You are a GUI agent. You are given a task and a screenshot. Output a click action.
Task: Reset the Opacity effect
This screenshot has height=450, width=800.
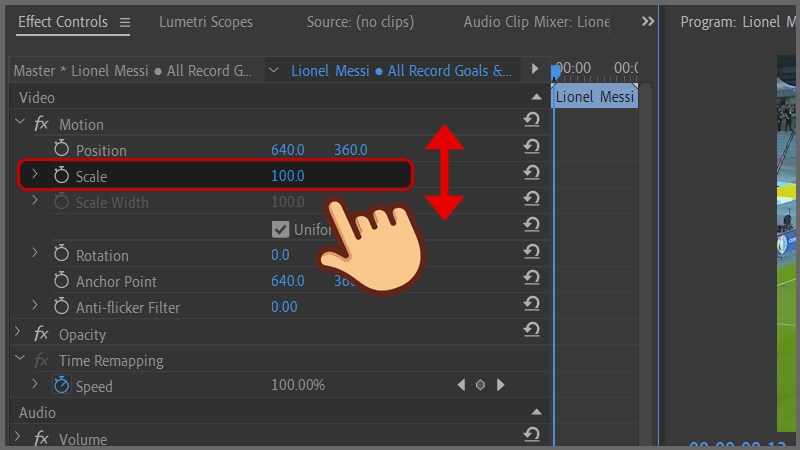[x=532, y=330]
